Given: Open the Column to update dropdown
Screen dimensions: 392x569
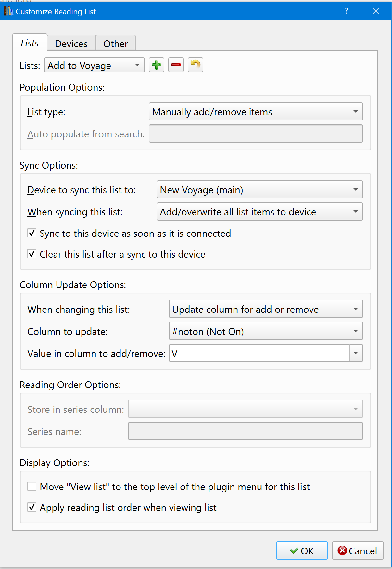Looking at the screenshot, I should [x=266, y=331].
